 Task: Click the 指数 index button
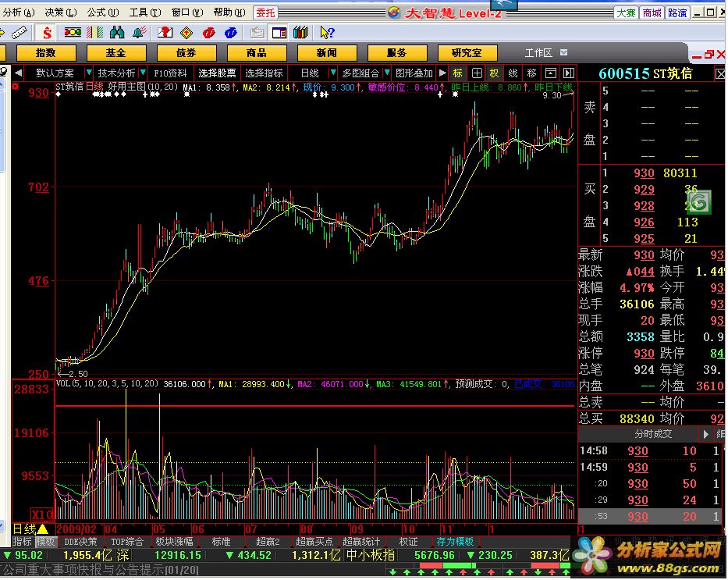pyautogui.click(x=46, y=53)
